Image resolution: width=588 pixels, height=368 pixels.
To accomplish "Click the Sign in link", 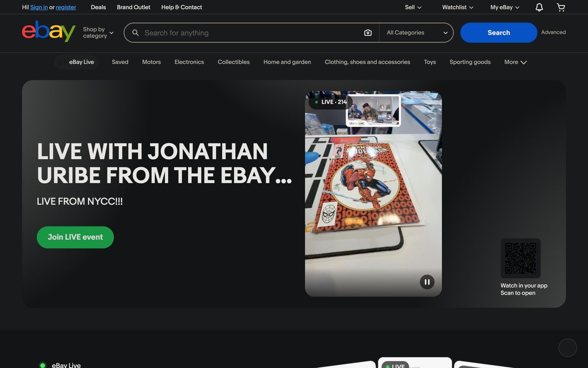I will (x=39, y=7).
